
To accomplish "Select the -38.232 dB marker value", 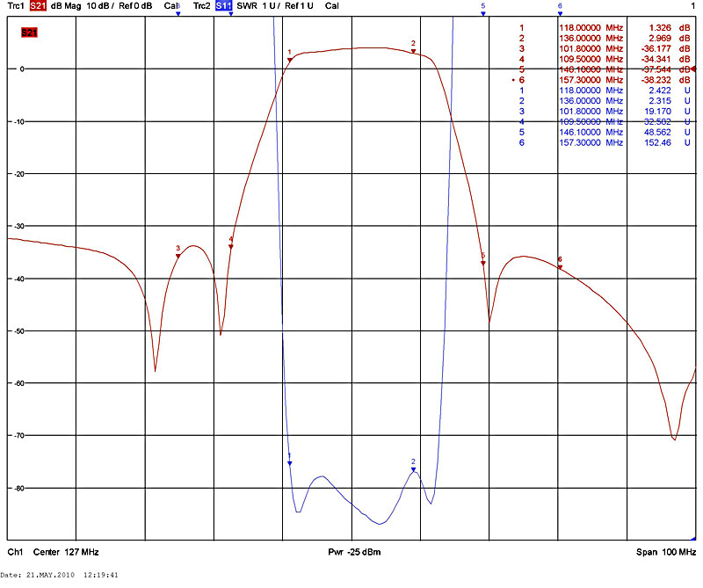I will pyautogui.click(x=666, y=80).
